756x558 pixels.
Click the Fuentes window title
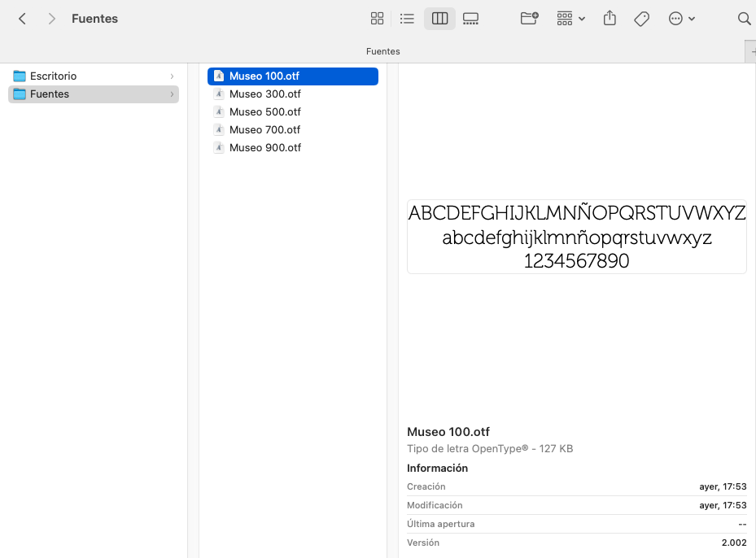pyautogui.click(x=94, y=19)
